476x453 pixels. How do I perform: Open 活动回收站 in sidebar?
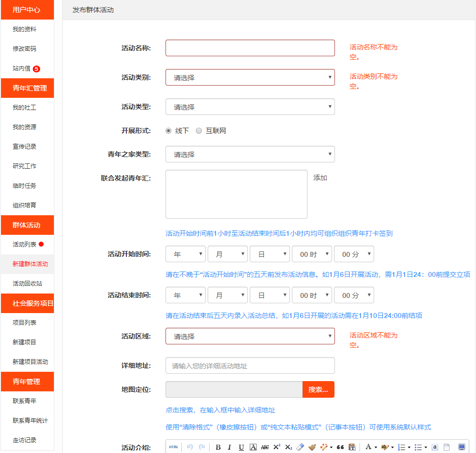coord(27,284)
